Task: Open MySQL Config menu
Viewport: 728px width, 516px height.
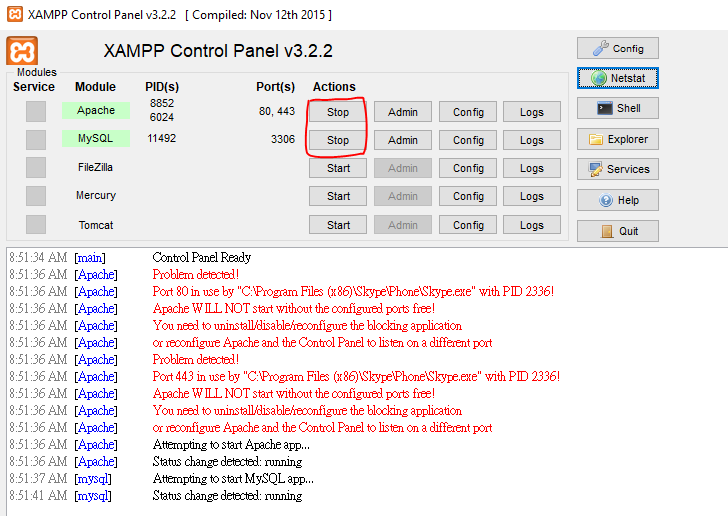Action: [468, 140]
